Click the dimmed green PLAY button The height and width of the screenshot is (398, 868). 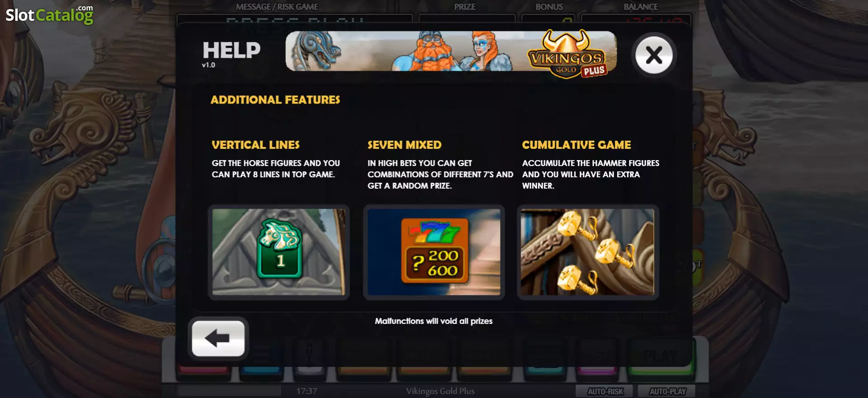click(x=660, y=356)
